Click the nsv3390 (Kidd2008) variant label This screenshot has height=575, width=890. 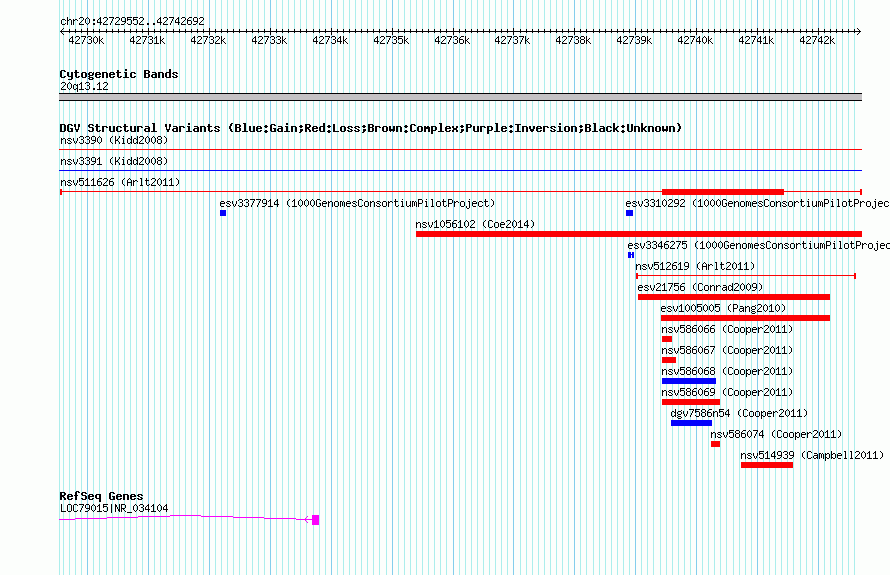pos(114,140)
